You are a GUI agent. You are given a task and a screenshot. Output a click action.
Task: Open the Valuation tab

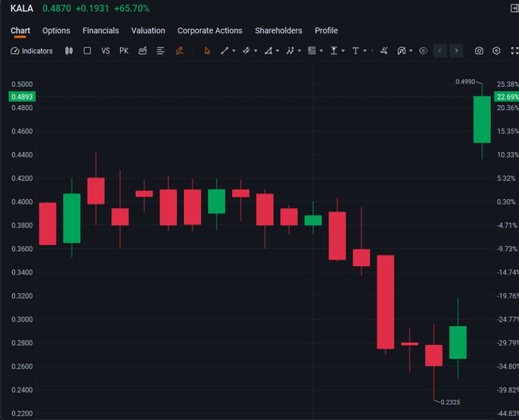tap(148, 30)
